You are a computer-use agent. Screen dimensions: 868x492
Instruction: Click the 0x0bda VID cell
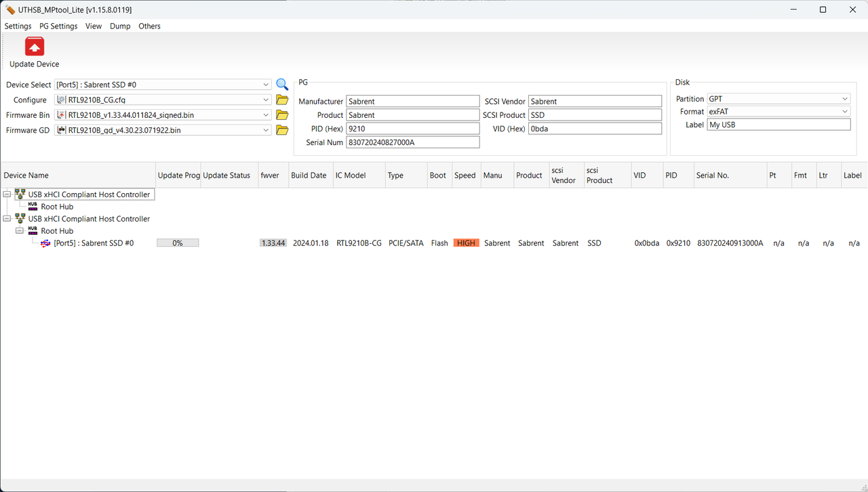[647, 243]
